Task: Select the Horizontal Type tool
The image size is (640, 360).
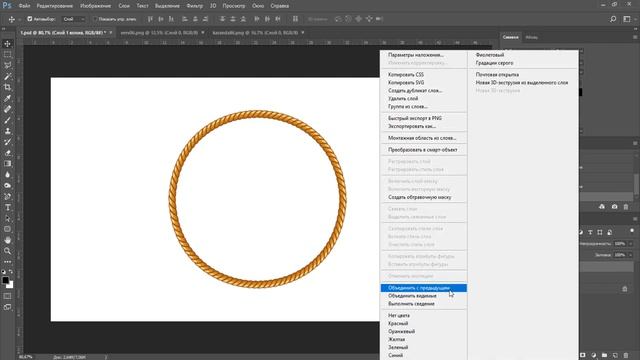Action: pos(7,207)
